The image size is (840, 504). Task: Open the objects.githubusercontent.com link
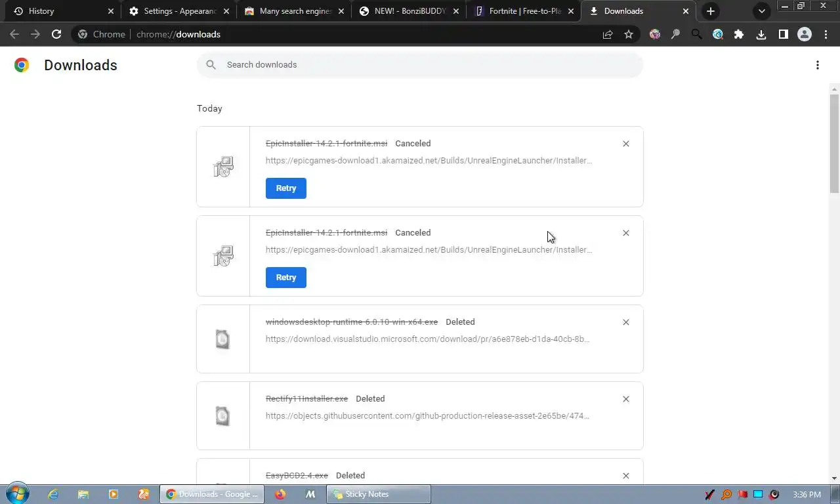pos(428,416)
